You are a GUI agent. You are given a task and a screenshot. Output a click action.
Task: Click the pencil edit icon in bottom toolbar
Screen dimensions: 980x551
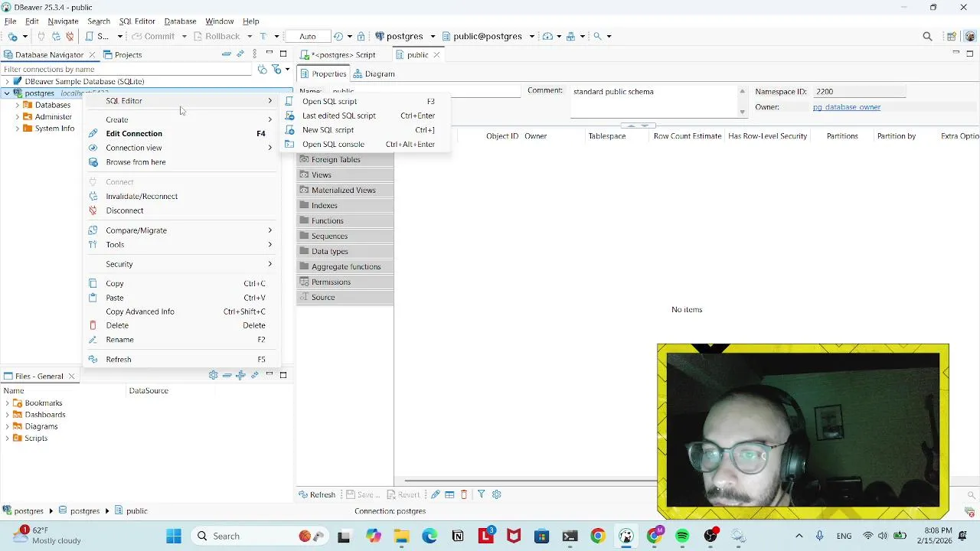coord(435,494)
